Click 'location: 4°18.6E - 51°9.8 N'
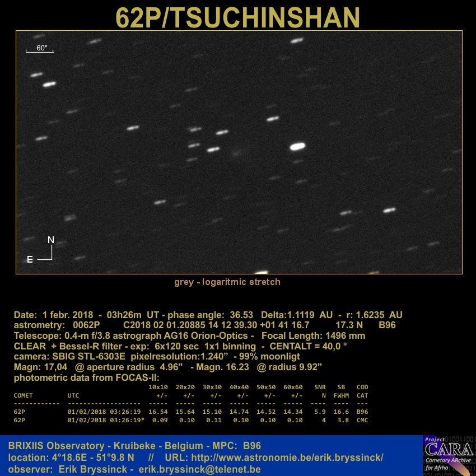476x476 pixels. [x=71, y=458]
